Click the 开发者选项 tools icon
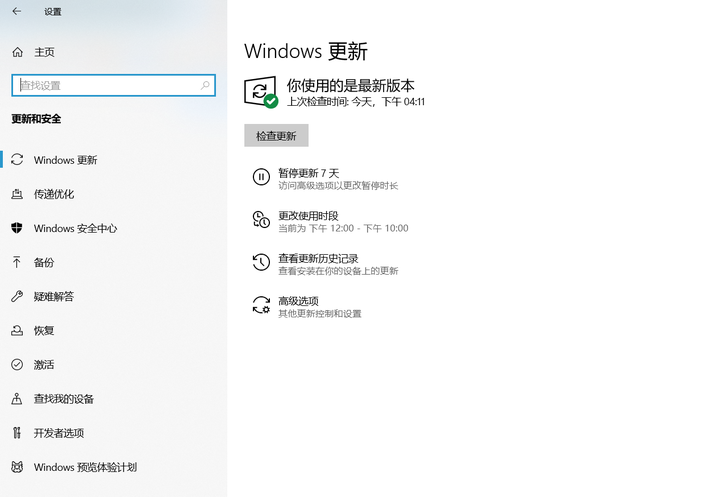Screen dimensions: 720x497 (17, 432)
